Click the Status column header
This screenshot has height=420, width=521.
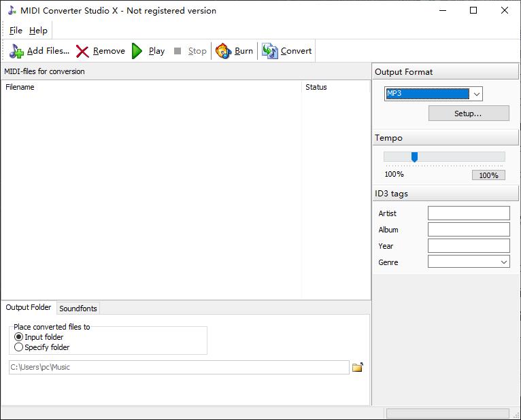pos(335,87)
